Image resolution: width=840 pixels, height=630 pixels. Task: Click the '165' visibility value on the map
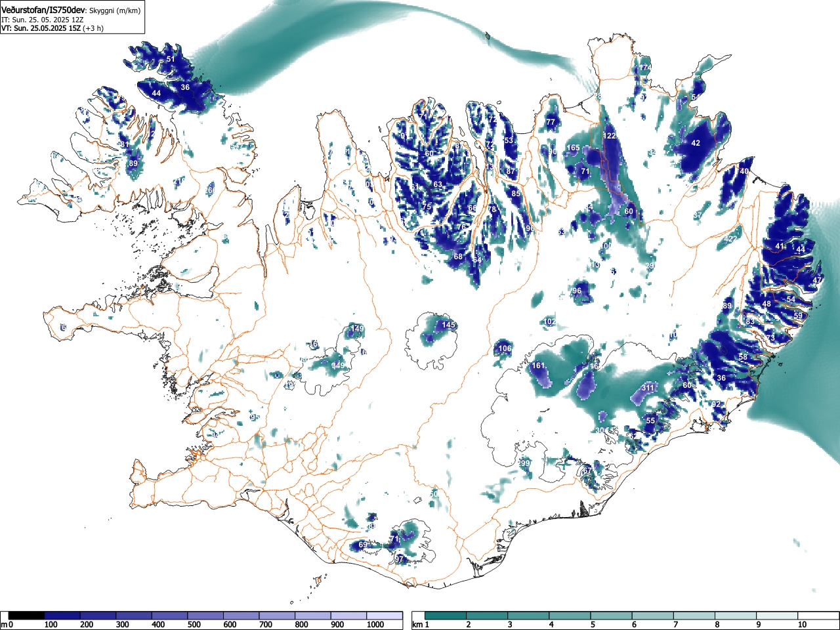574,148
